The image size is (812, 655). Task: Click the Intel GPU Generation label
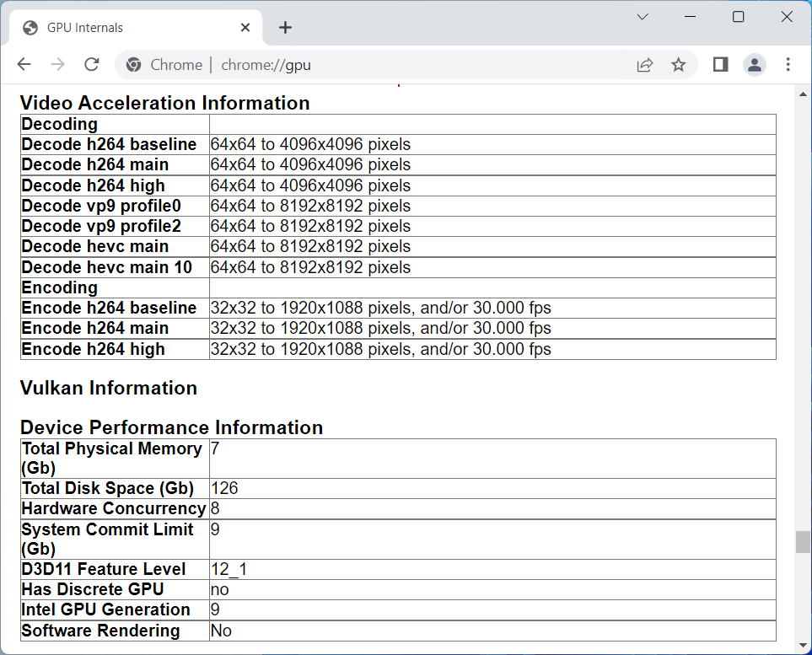click(105, 610)
